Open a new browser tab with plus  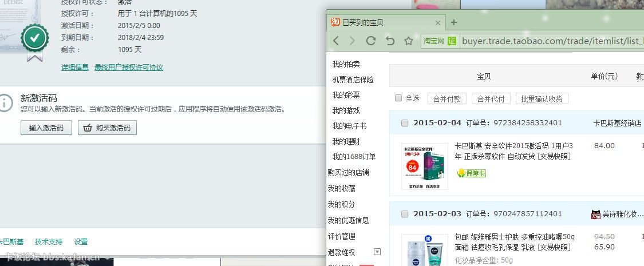pos(453,22)
